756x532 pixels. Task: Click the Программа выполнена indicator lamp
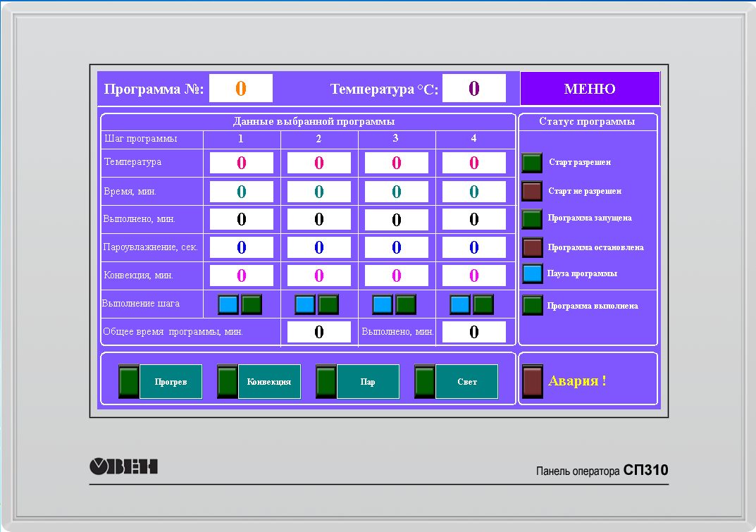tap(532, 305)
